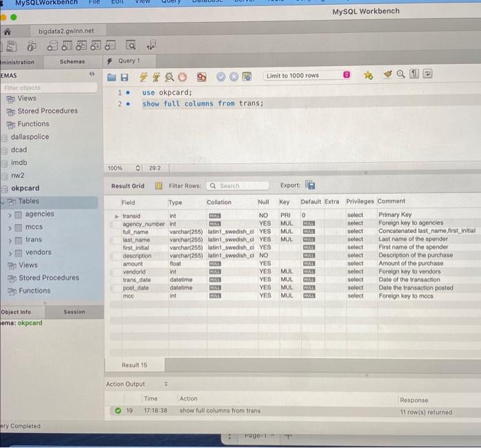Sort results by the Comment column header

coord(391,201)
